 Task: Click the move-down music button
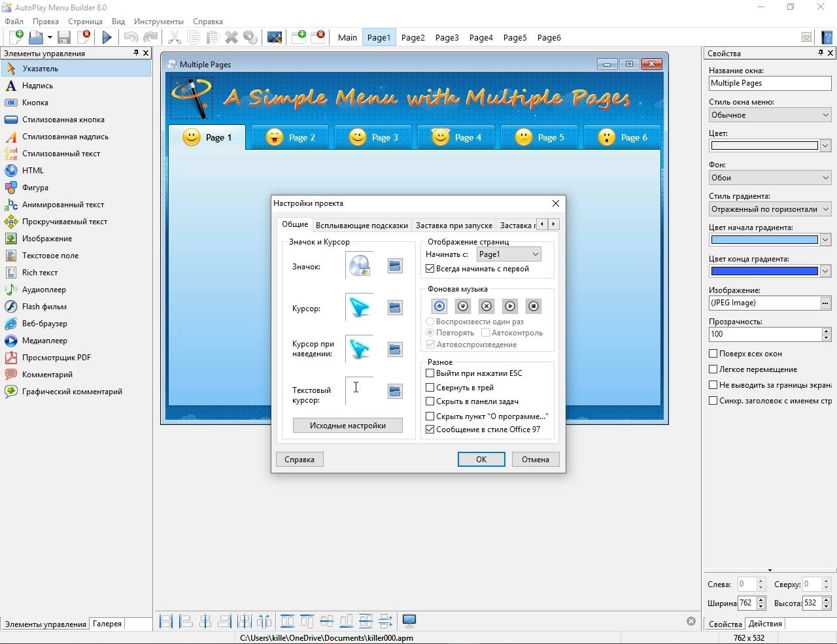click(x=463, y=306)
